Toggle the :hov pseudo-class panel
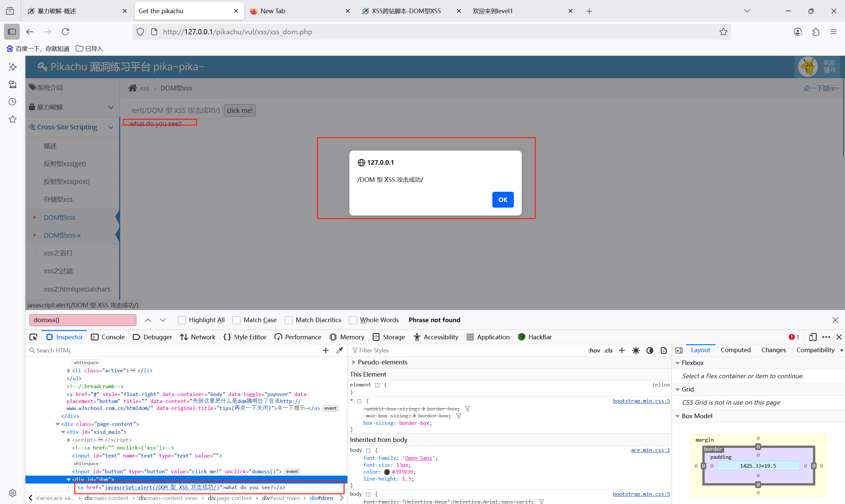The width and height of the screenshot is (845, 504). tap(594, 350)
